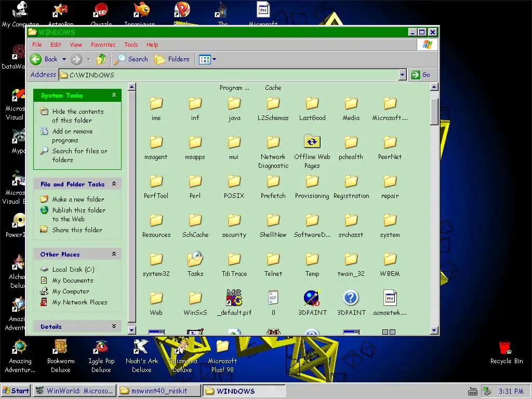Select the Perl folder
The width and height of the screenshot is (532, 399).
pos(195,187)
